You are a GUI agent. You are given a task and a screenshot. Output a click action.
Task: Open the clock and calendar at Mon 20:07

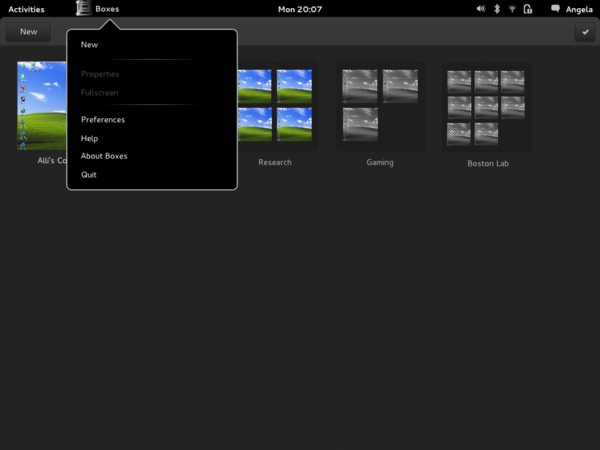[300, 9]
